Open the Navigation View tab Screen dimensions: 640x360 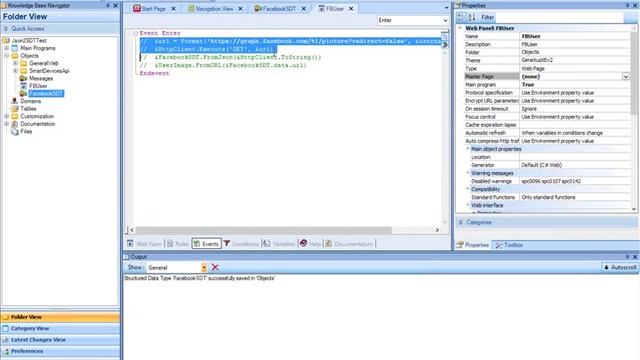(211, 9)
